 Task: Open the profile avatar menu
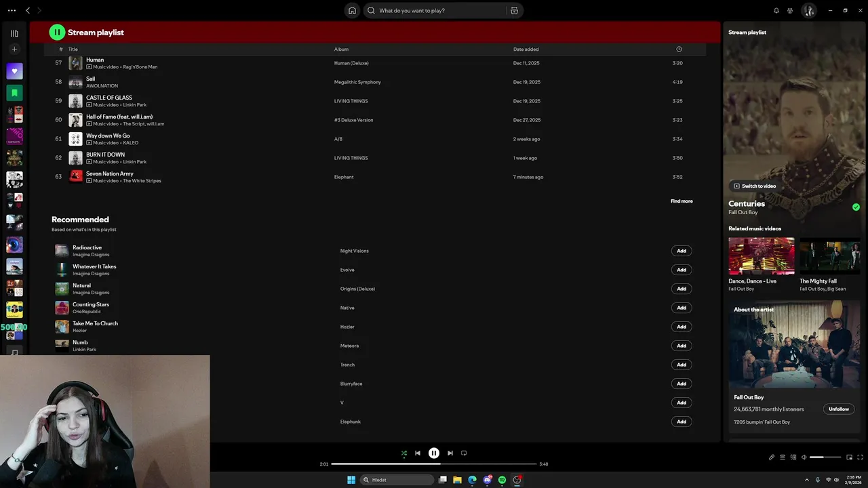(808, 10)
